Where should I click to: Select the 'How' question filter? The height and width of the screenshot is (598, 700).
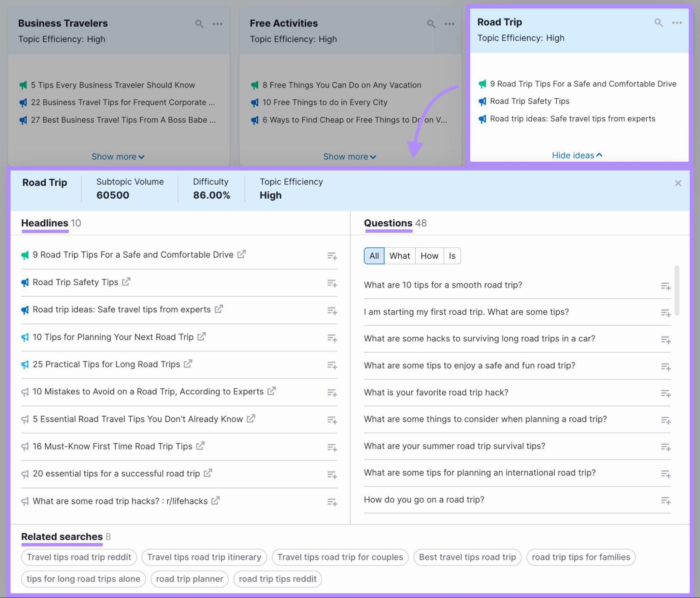(x=429, y=256)
